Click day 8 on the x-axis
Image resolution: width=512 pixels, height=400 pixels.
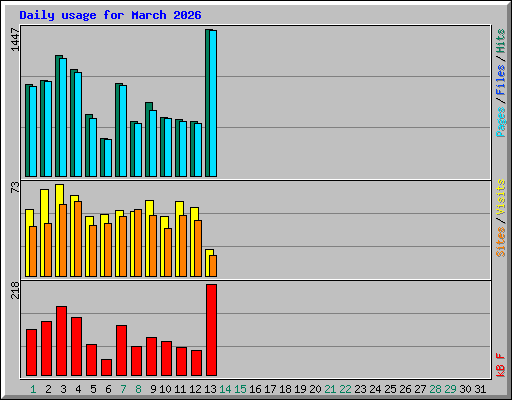pyautogui.click(x=138, y=389)
